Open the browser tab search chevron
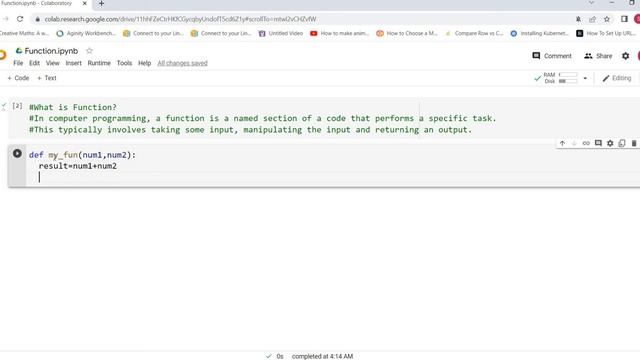 coord(591,3)
